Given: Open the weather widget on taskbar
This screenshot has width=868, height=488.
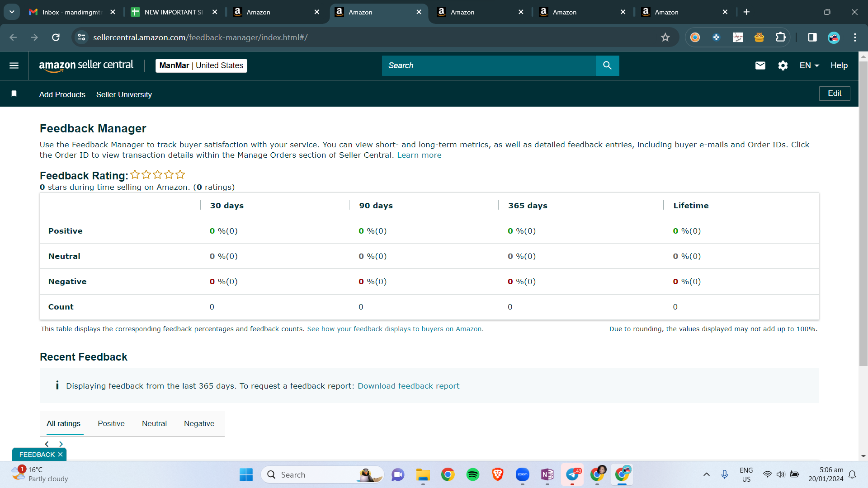Looking at the screenshot, I should click(40, 474).
